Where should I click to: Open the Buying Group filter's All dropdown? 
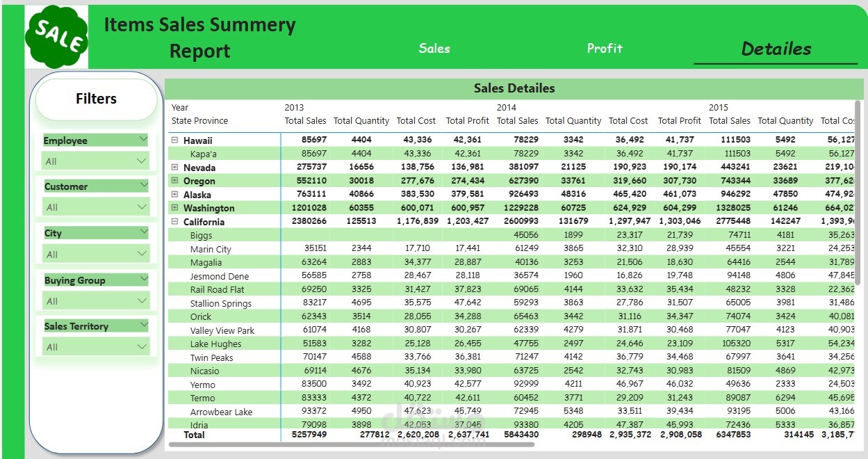pos(96,301)
